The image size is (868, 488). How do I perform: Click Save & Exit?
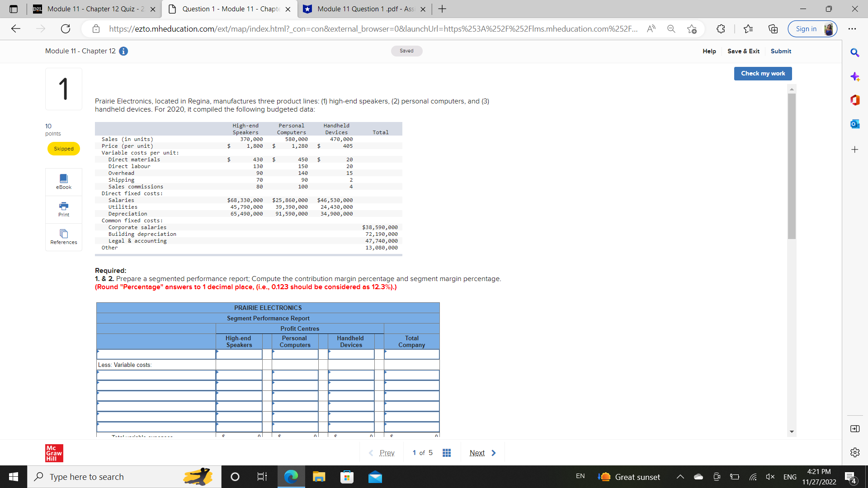(743, 51)
